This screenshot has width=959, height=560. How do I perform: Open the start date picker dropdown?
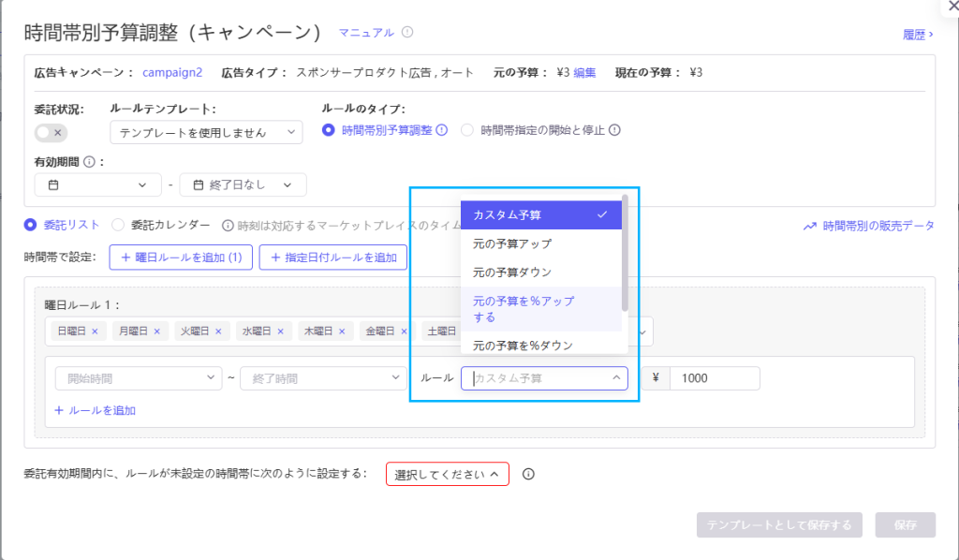pos(97,184)
